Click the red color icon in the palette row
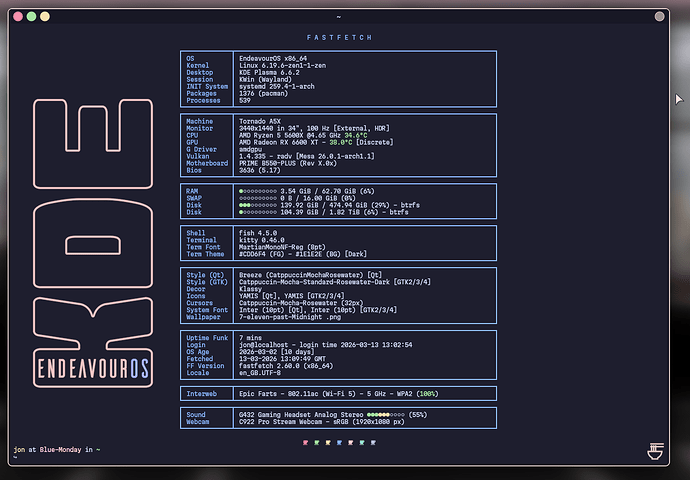The image size is (690, 480). tap(305, 443)
